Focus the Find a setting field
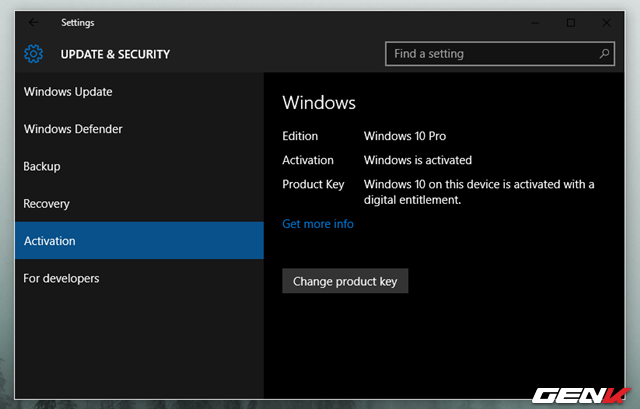640x409 pixels. [500, 53]
